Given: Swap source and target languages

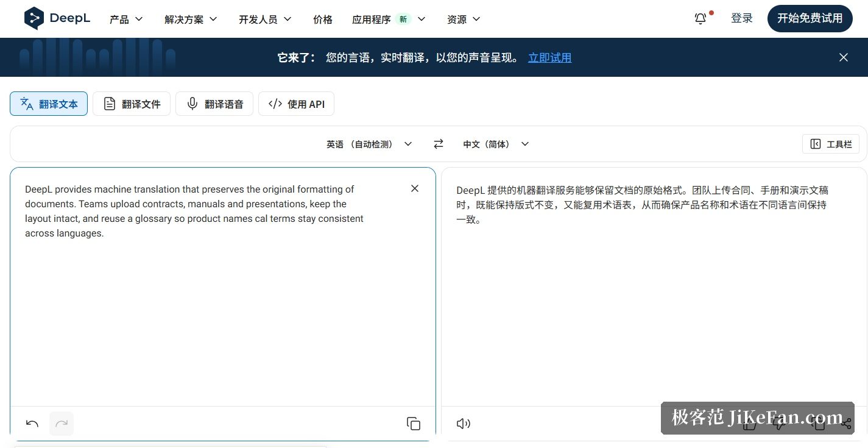Looking at the screenshot, I should [439, 144].
